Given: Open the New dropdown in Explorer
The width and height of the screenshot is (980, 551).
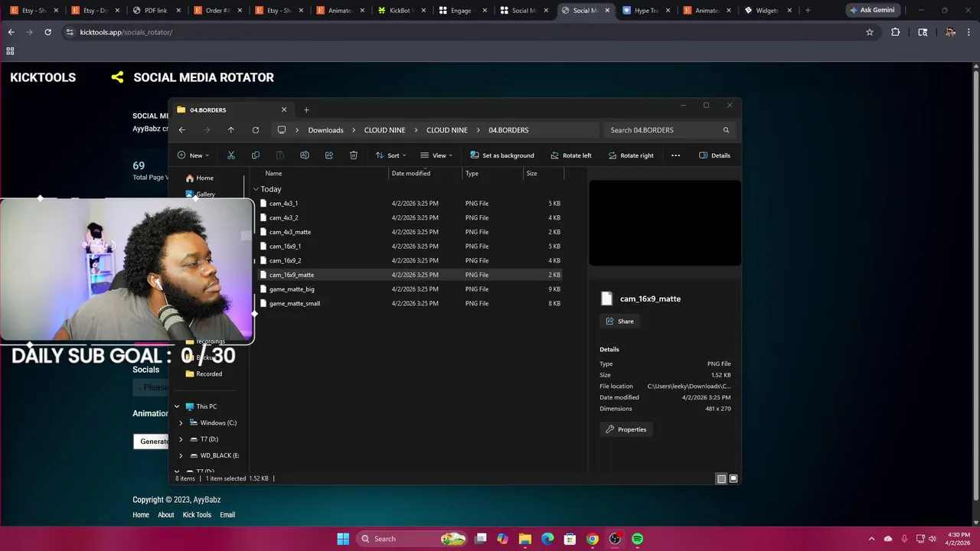Looking at the screenshot, I should click(x=193, y=155).
